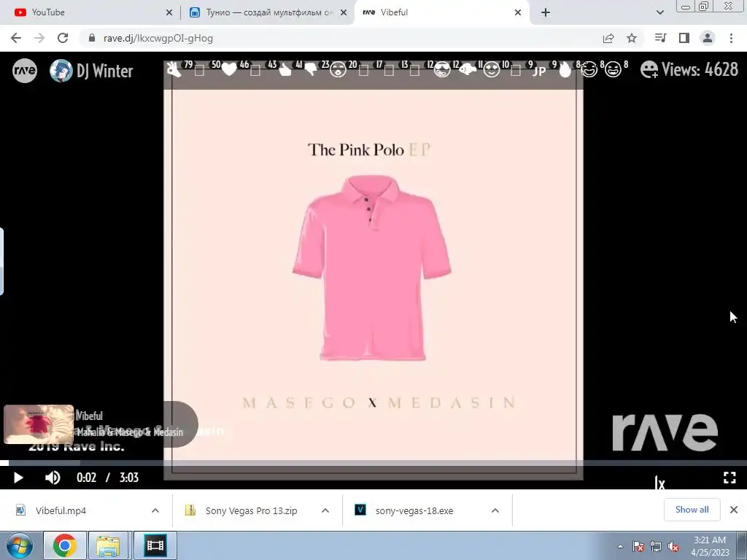Image resolution: width=747 pixels, height=560 pixels.
Task: Click Chrome in the taskbar
Action: pos(65,545)
